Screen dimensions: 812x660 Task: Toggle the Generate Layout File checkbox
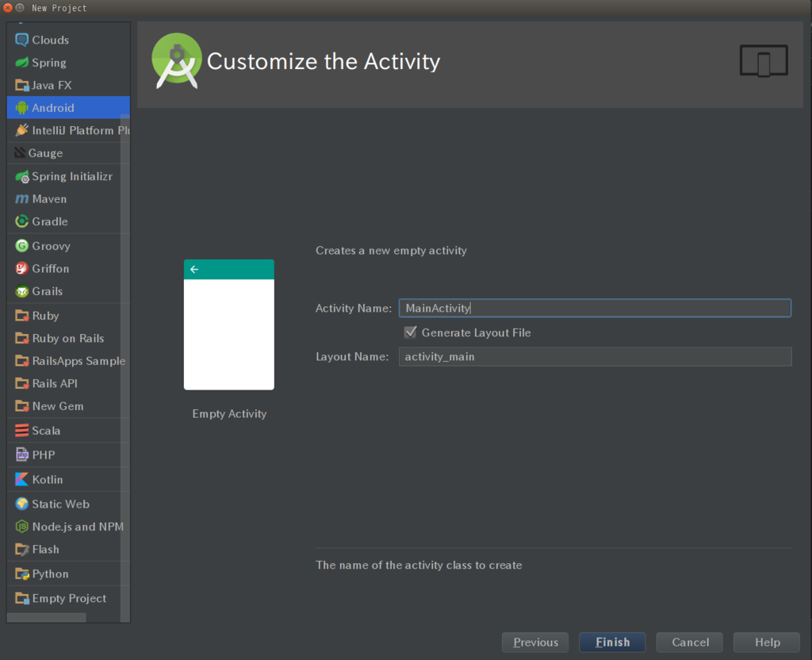pos(410,332)
